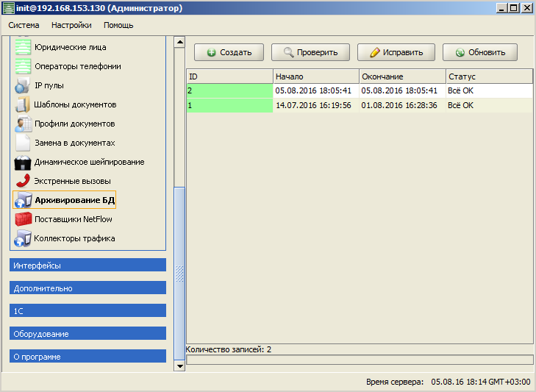Image resolution: width=536 pixels, height=392 pixels.
Task: Click the Коллекторы трафика icon
Action: (23, 238)
